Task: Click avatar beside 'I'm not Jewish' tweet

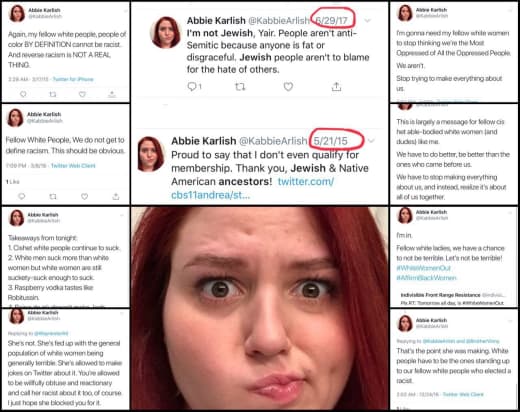Action: [x=166, y=32]
